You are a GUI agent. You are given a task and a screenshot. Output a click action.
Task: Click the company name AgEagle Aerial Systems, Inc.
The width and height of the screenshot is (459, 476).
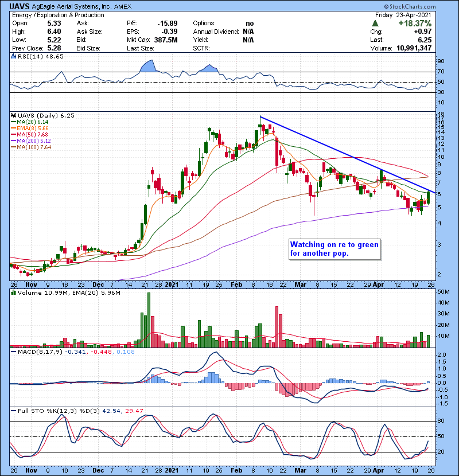click(72, 6)
